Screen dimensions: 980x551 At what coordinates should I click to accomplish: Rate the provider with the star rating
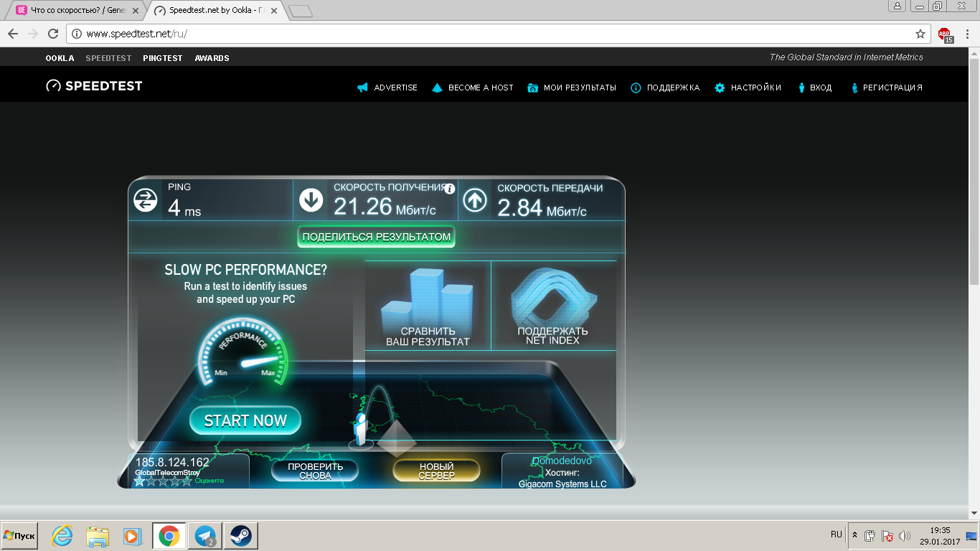(163, 481)
